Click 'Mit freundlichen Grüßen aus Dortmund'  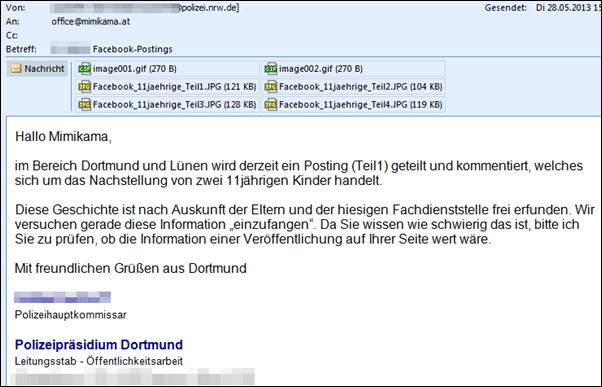pos(131,268)
